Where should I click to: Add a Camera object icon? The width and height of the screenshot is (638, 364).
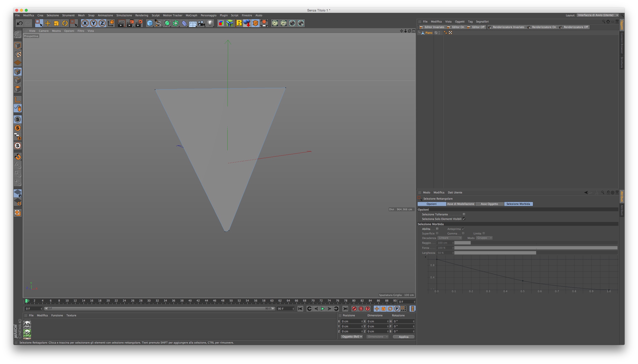(x=201, y=23)
